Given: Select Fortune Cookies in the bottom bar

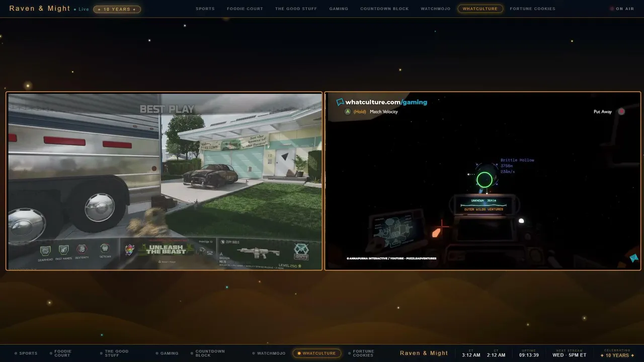Looking at the screenshot, I should coord(361,353).
